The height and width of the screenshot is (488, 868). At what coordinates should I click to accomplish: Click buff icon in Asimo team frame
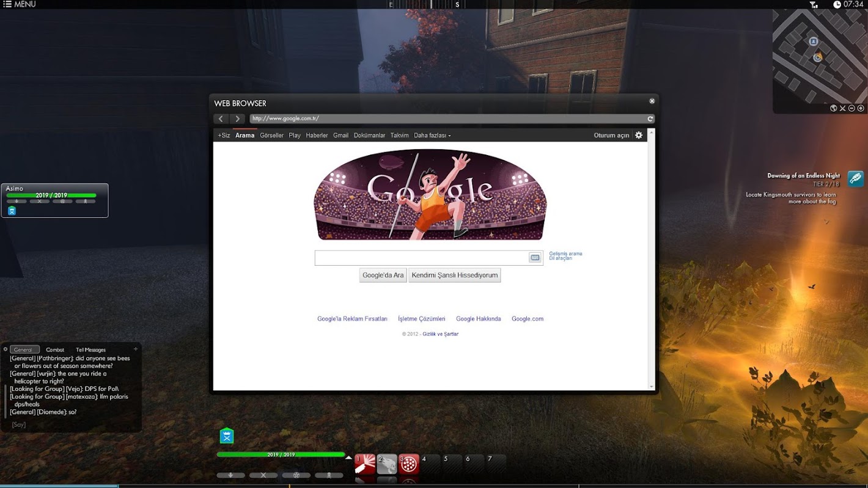click(12, 211)
